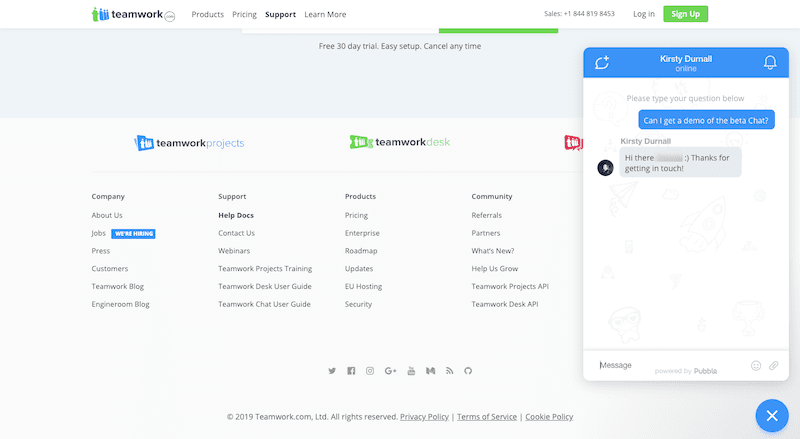Open the Teamwork Projects logo

click(x=189, y=143)
